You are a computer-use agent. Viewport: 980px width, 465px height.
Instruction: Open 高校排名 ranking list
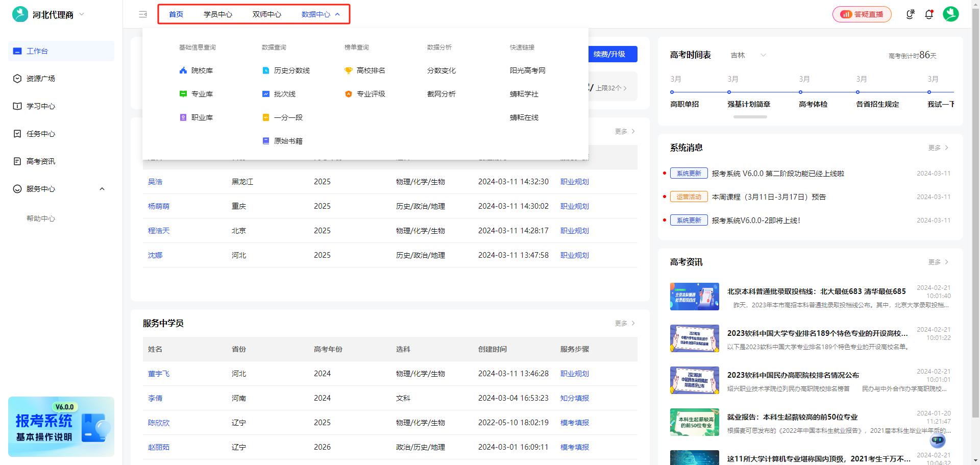click(365, 70)
